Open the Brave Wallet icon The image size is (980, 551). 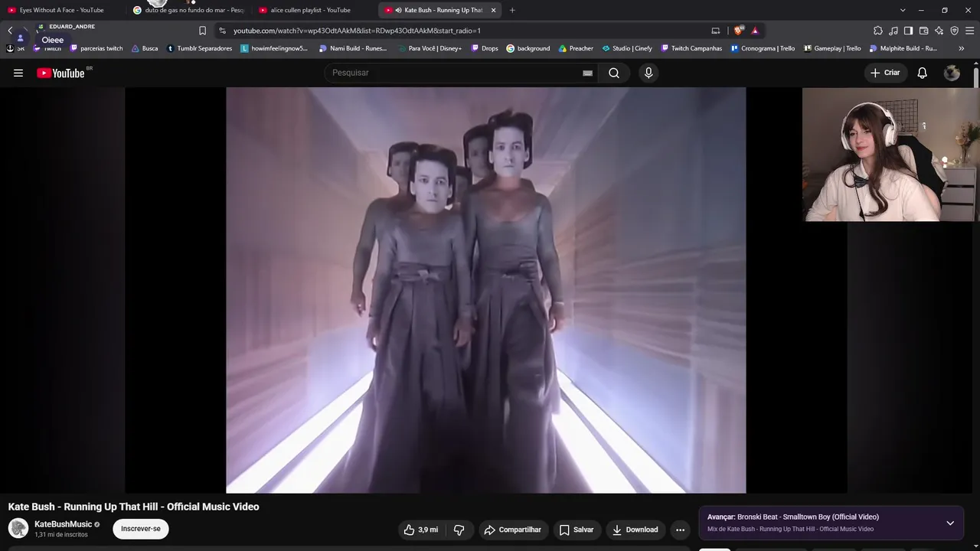point(923,31)
